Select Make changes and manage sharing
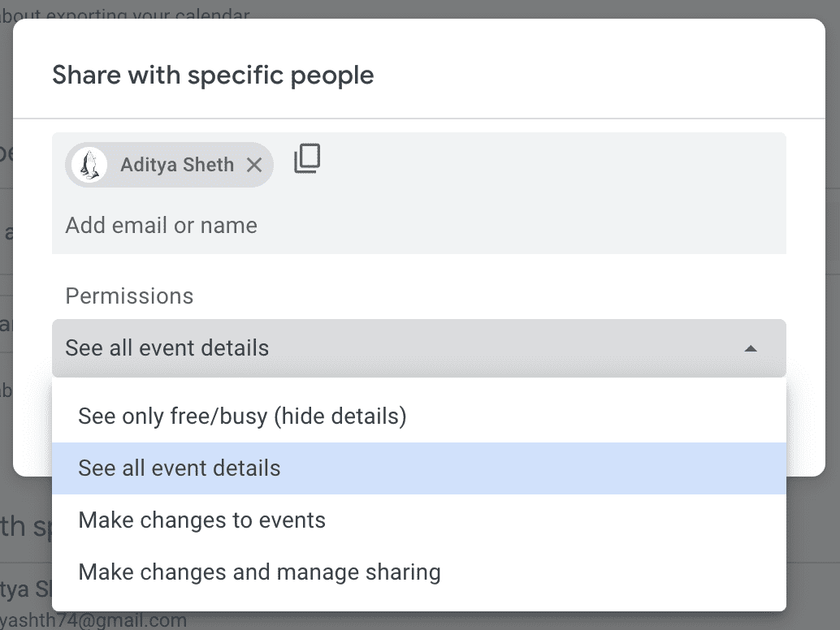The width and height of the screenshot is (840, 630). (x=258, y=572)
